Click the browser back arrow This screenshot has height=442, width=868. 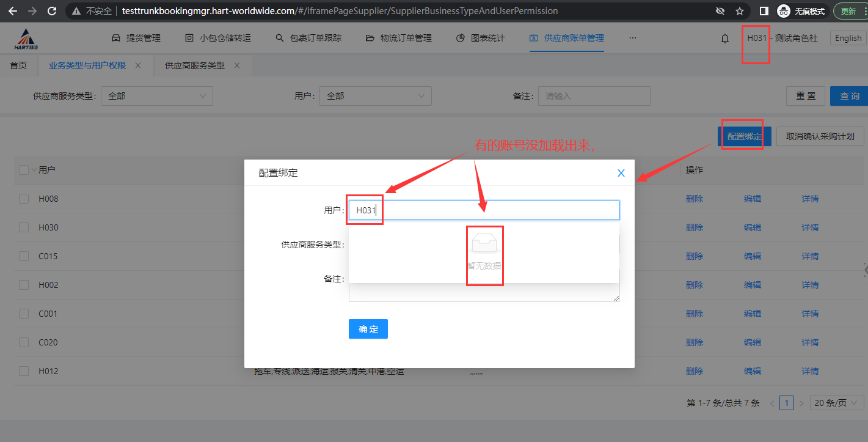pos(12,11)
